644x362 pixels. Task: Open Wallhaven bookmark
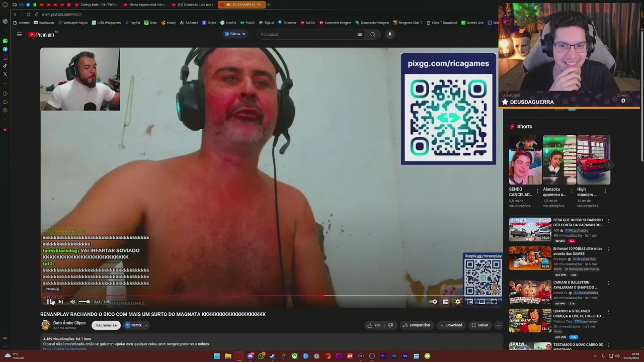[x=44, y=23]
